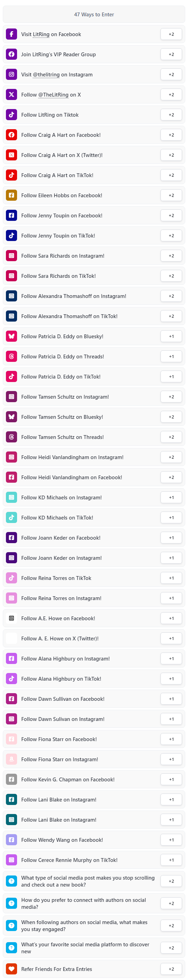Screen dimensions: 188x980
Task: Click the TikTok icon for KD Michaels
Action: [x=11, y=518]
